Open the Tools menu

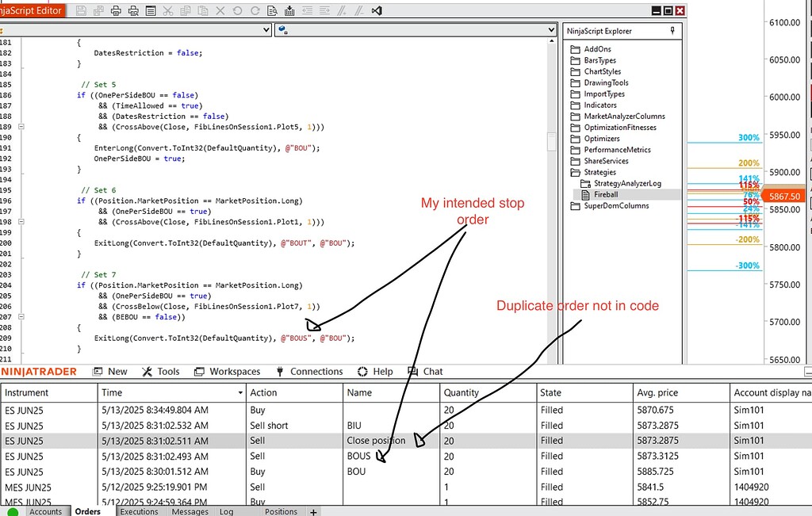[x=160, y=370]
